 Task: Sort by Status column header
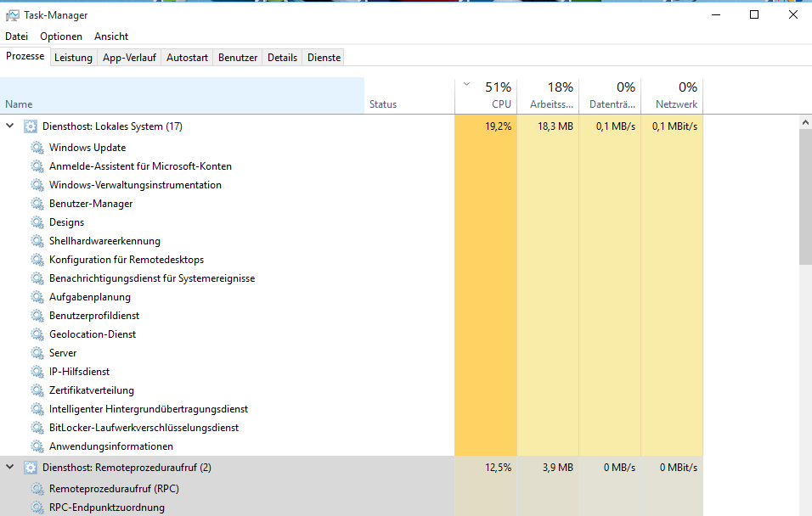tap(409, 96)
